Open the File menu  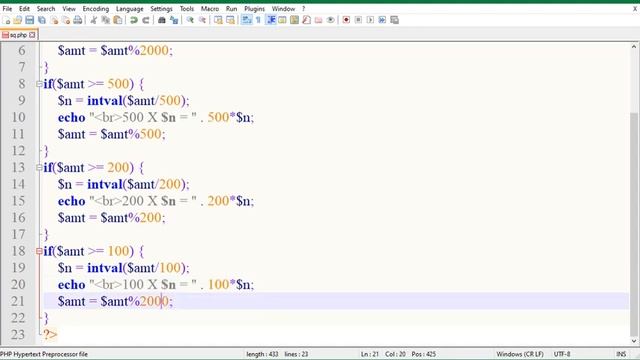7,9
